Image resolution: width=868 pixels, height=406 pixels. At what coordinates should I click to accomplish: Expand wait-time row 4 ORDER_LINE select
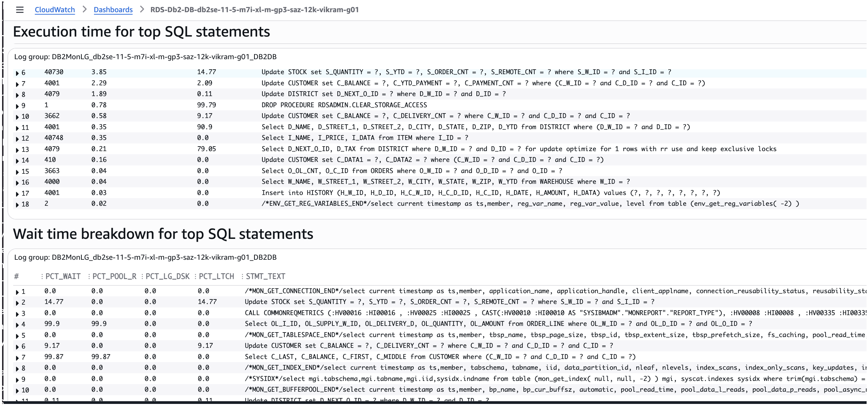(x=17, y=325)
